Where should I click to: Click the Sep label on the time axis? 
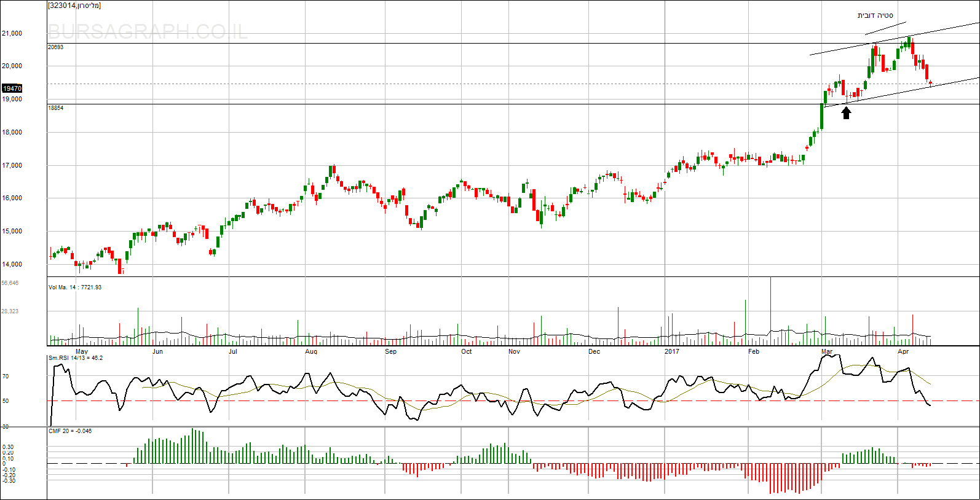point(391,352)
